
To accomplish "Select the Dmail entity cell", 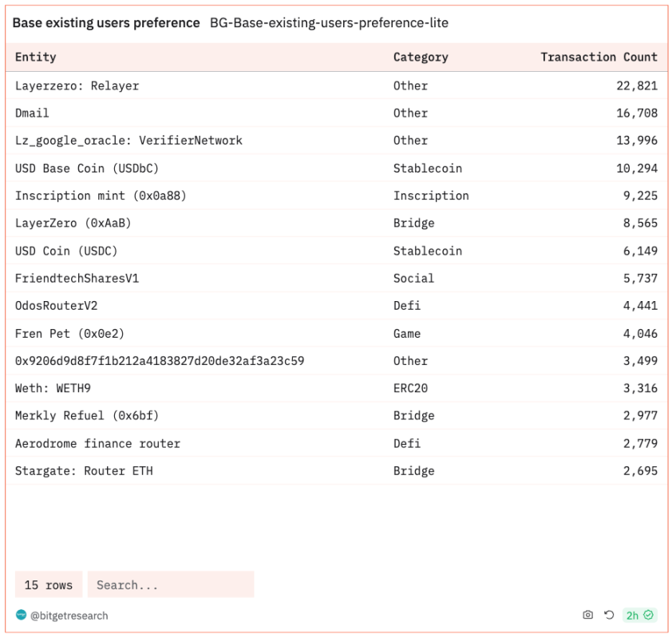I will click(x=32, y=113).
